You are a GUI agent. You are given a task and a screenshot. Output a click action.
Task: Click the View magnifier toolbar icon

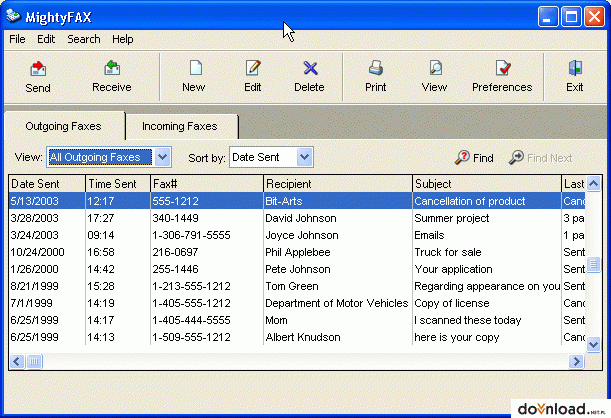435,68
